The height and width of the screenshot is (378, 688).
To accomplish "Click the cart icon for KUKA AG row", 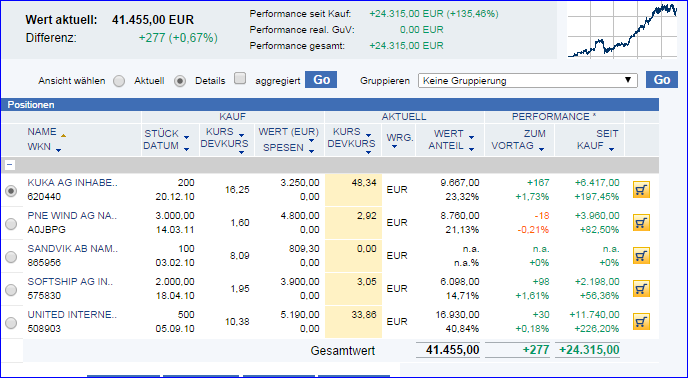I will (641, 190).
